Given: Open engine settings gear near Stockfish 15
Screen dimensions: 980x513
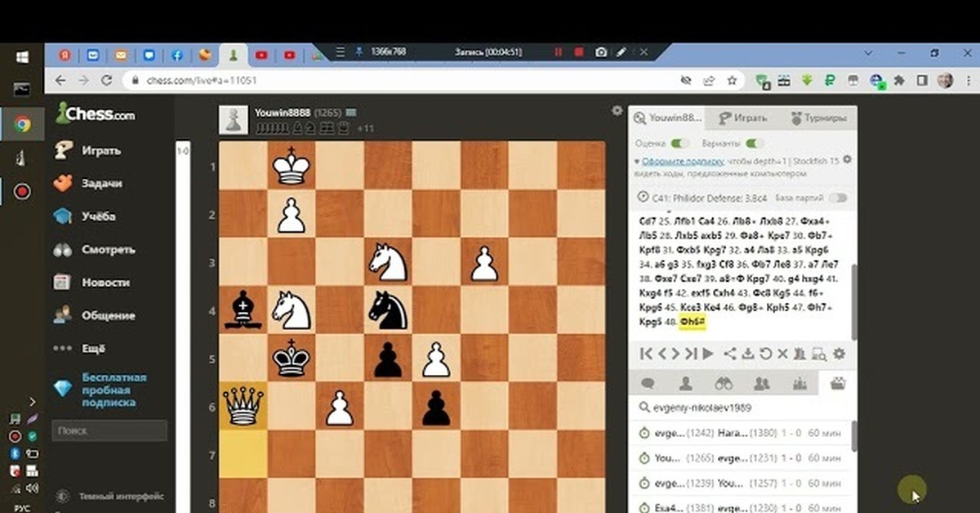Looking at the screenshot, I should 847,159.
